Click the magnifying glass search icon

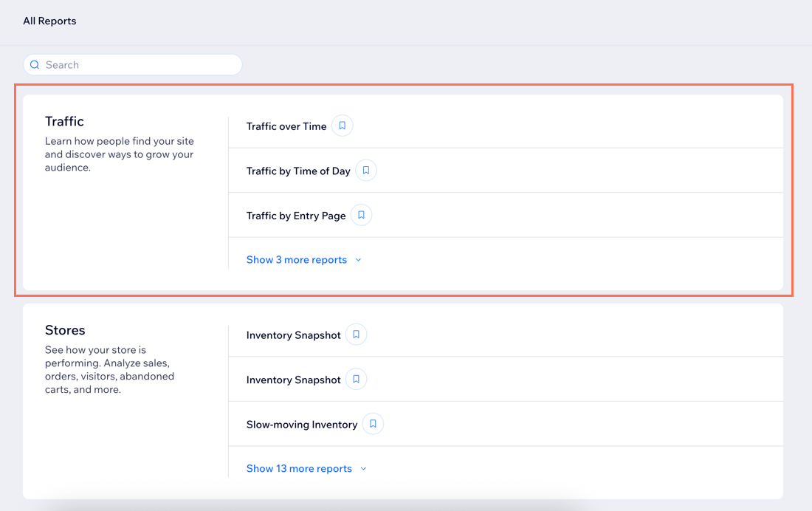click(x=35, y=65)
